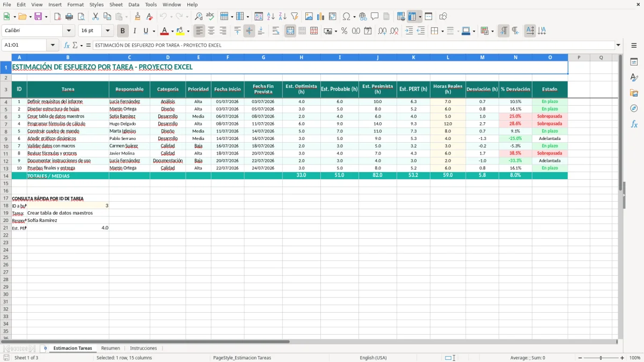Open the Format menu
The height and width of the screenshot is (362, 644).
(75, 4)
